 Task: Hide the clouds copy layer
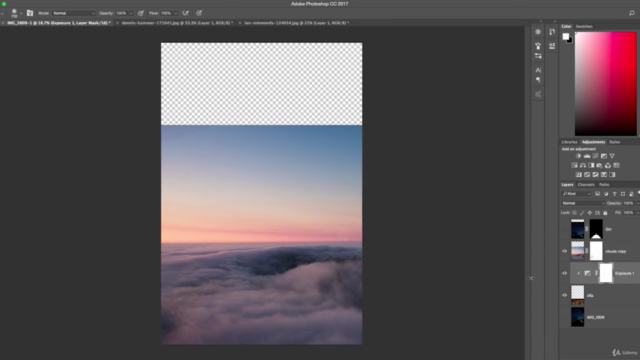pos(565,251)
